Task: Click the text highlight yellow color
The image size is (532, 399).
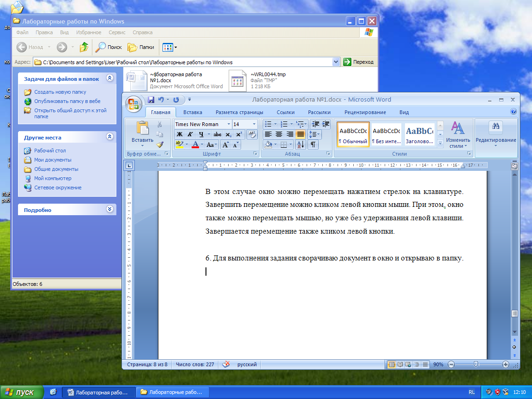Action: click(x=180, y=145)
